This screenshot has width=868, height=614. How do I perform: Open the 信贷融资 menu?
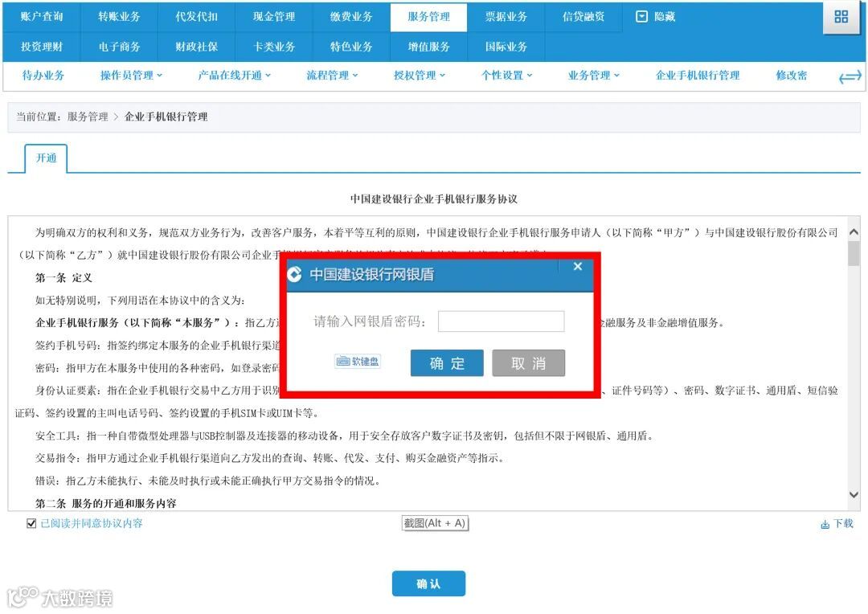point(583,17)
